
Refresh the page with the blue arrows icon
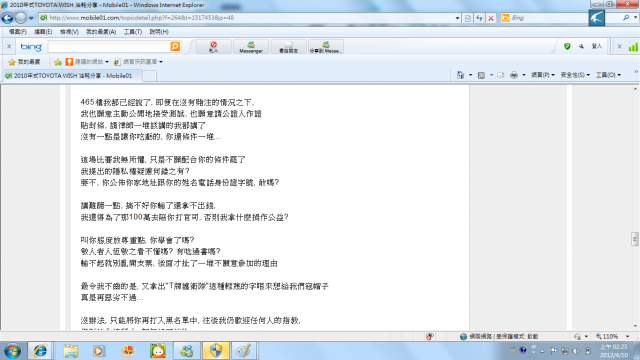tap(479, 18)
